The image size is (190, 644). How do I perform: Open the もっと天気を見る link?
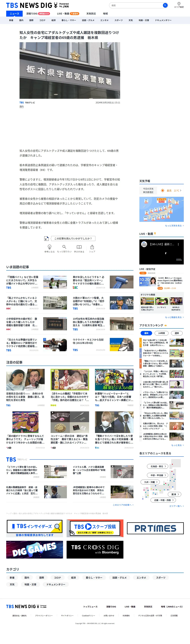[174, 226]
